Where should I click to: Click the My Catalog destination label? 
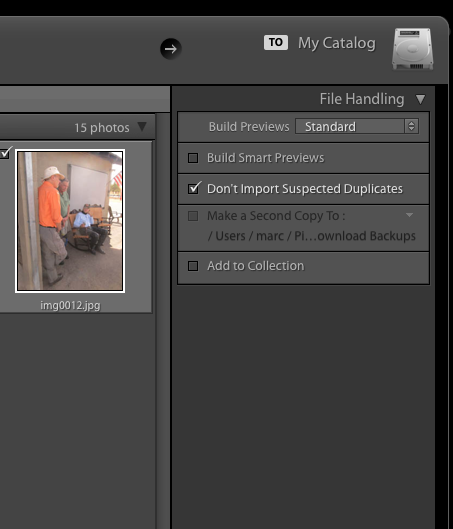(x=337, y=43)
